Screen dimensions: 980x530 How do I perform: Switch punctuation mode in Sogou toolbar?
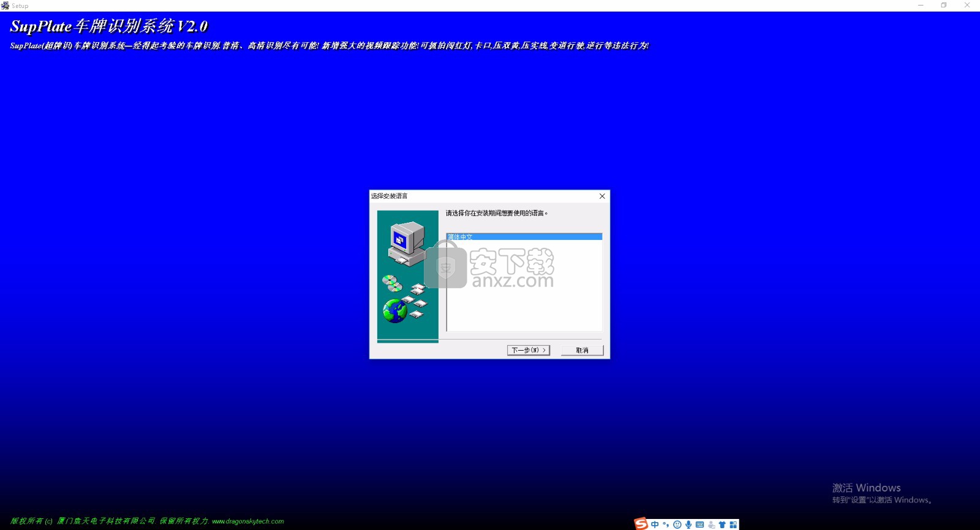coord(666,524)
